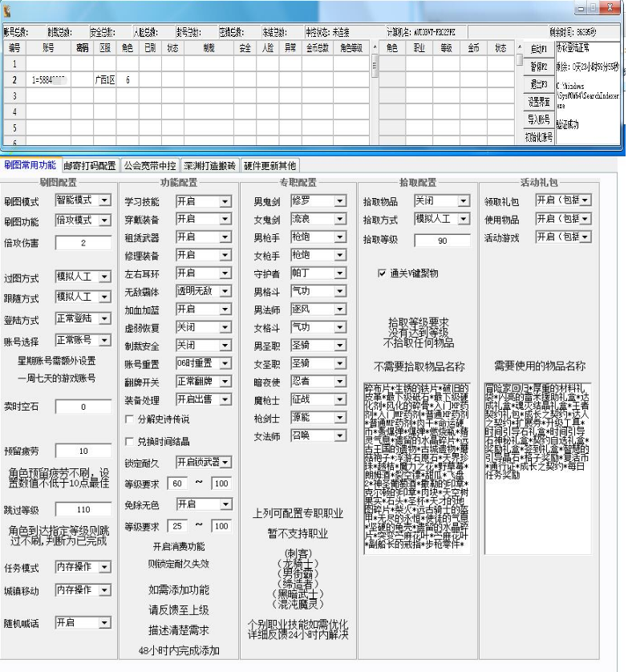Open the 拾取方式 dropdown
This screenshot has width=628, height=672.
tap(442, 219)
